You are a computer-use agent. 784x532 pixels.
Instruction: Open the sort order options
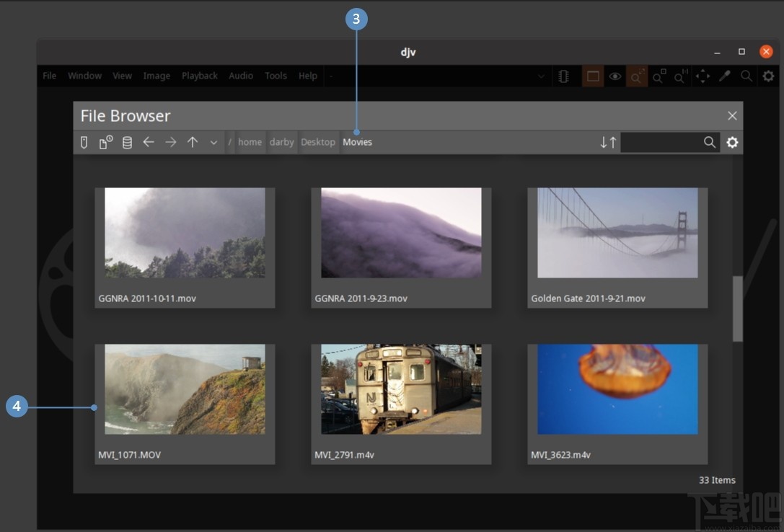click(x=608, y=142)
